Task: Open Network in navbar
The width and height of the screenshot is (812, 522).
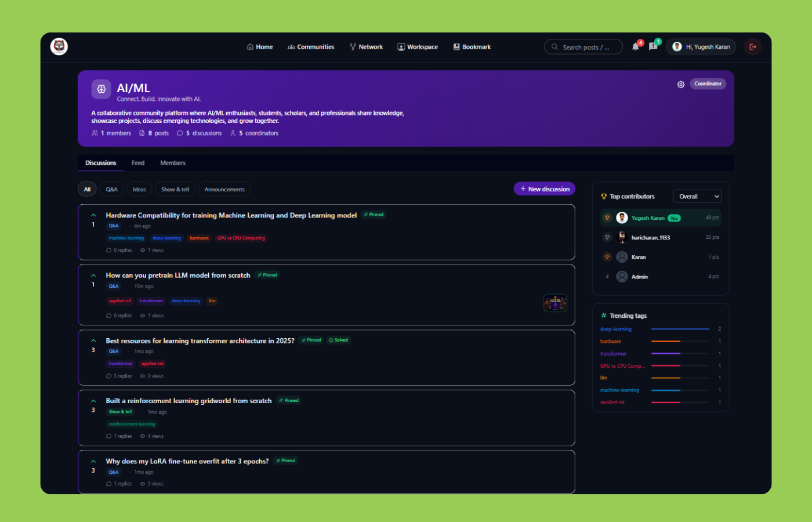Action: coord(366,47)
